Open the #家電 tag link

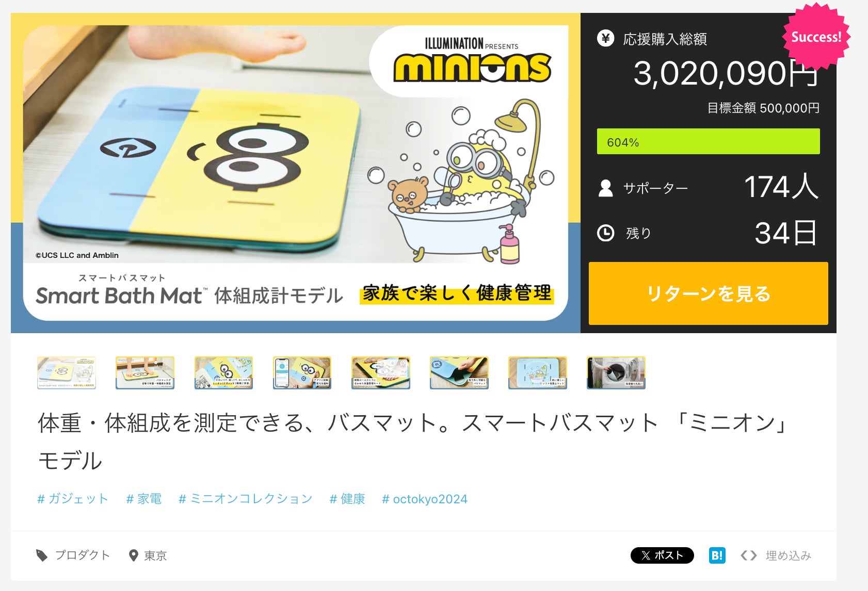coord(144,499)
